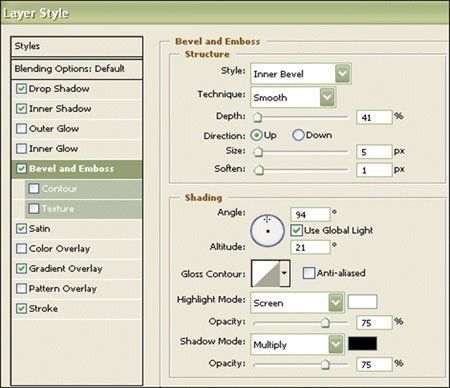Image resolution: width=450 pixels, height=388 pixels.
Task: Enable the Contour sub-option checkbox
Action: click(x=34, y=189)
